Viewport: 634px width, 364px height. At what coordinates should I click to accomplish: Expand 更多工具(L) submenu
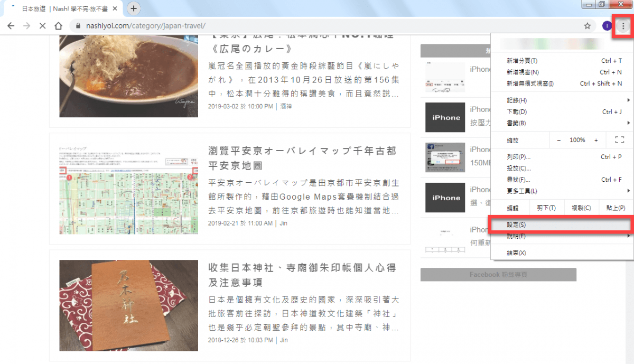562,191
